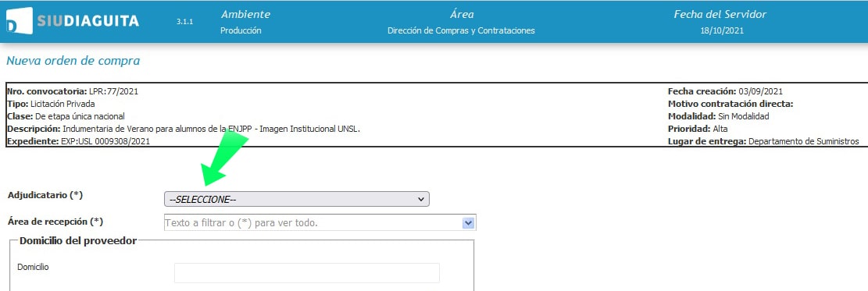This screenshot has height=291, width=868.
Task: Click Clase: De etapa única nacional line
Action: tap(66, 116)
